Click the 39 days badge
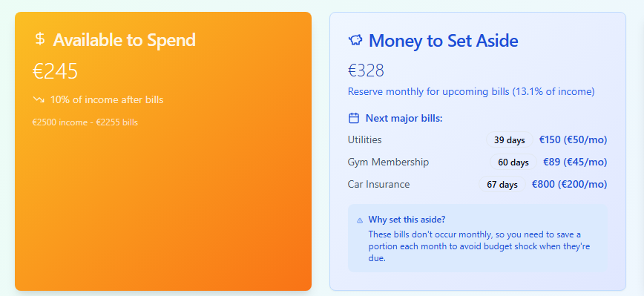 509,140
